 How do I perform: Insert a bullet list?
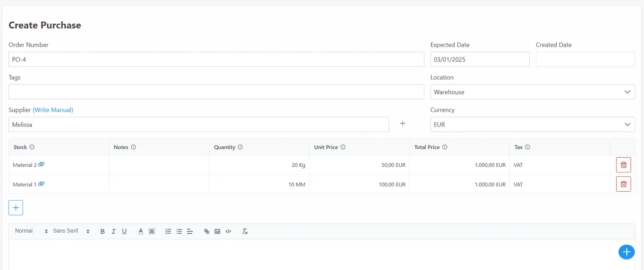coord(179,231)
